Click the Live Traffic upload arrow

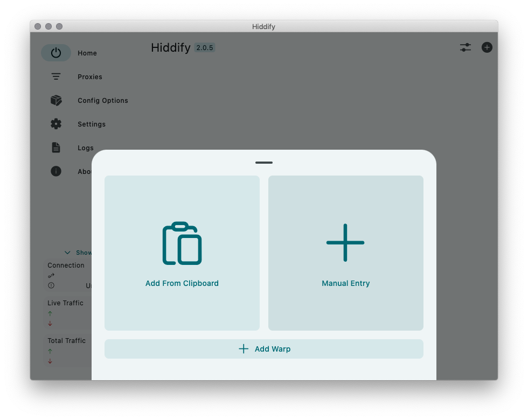pos(50,313)
